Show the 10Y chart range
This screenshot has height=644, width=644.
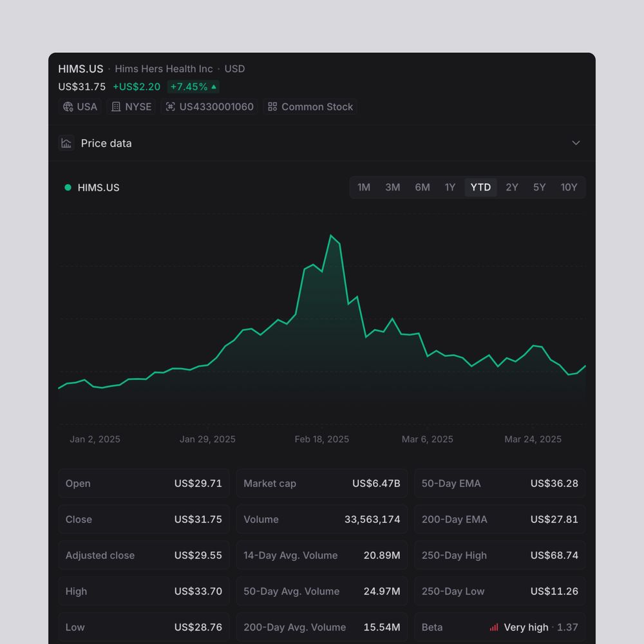tap(569, 187)
